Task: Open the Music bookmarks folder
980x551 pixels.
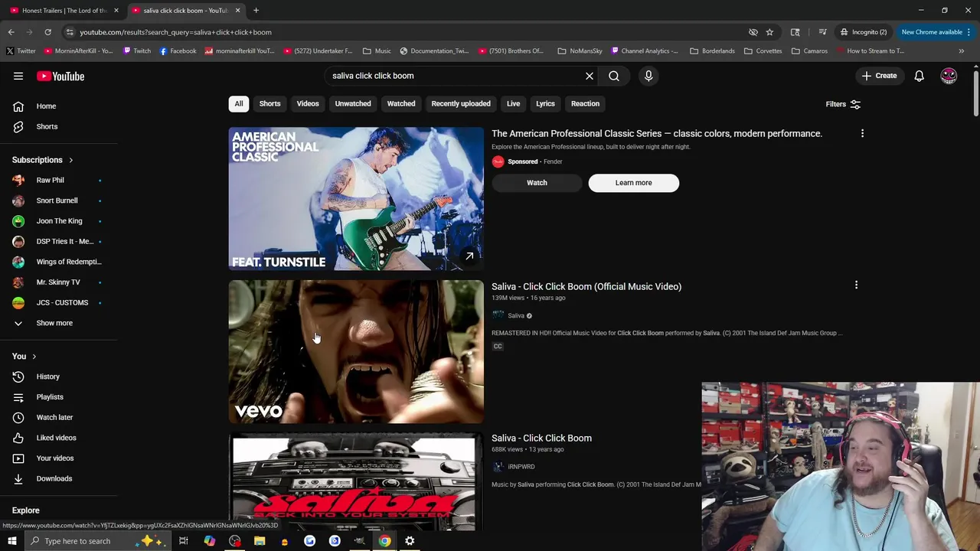Action: 377,51
